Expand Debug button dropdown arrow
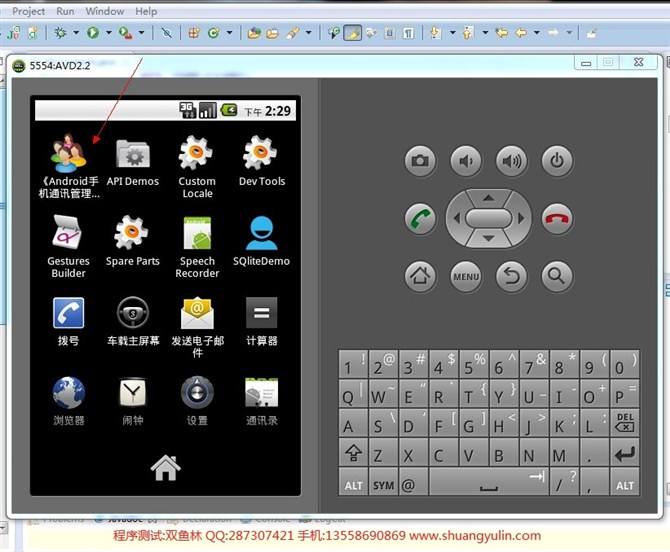Image resolution: width=670 pixels, height=552 pixels. 76,32
